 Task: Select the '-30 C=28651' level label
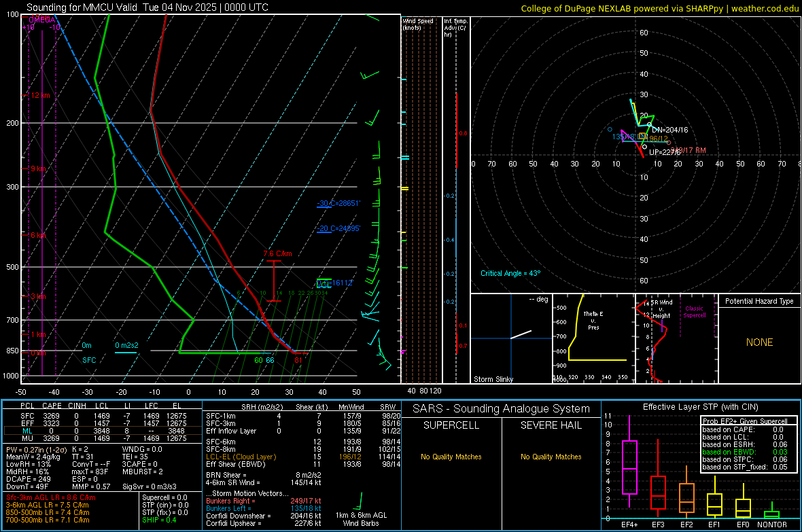coord(338,204)
